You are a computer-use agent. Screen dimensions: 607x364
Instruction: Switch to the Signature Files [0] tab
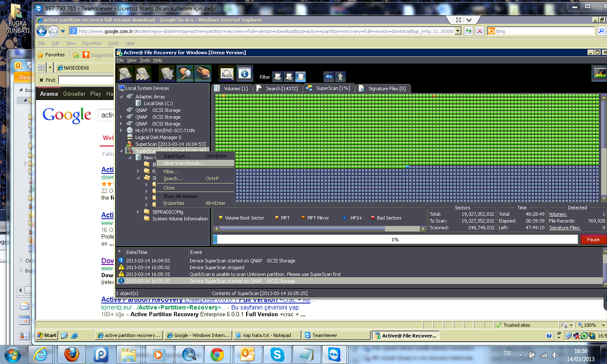click(382, 88)
